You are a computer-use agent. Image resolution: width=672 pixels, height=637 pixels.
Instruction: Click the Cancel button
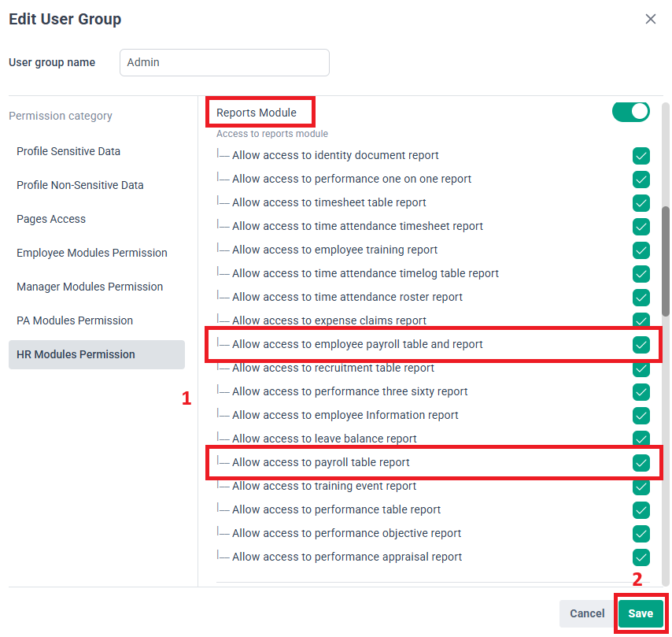point(587,613)
